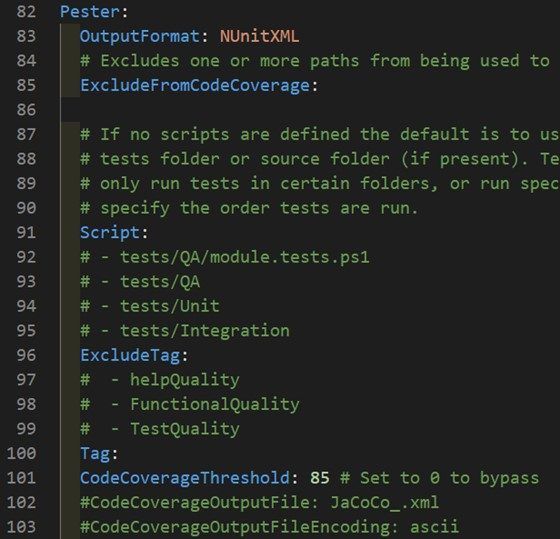Click the JaCoCo_.xml commented filename
The height and width of the screenshot is (539, 560).
tap(384, 503)
